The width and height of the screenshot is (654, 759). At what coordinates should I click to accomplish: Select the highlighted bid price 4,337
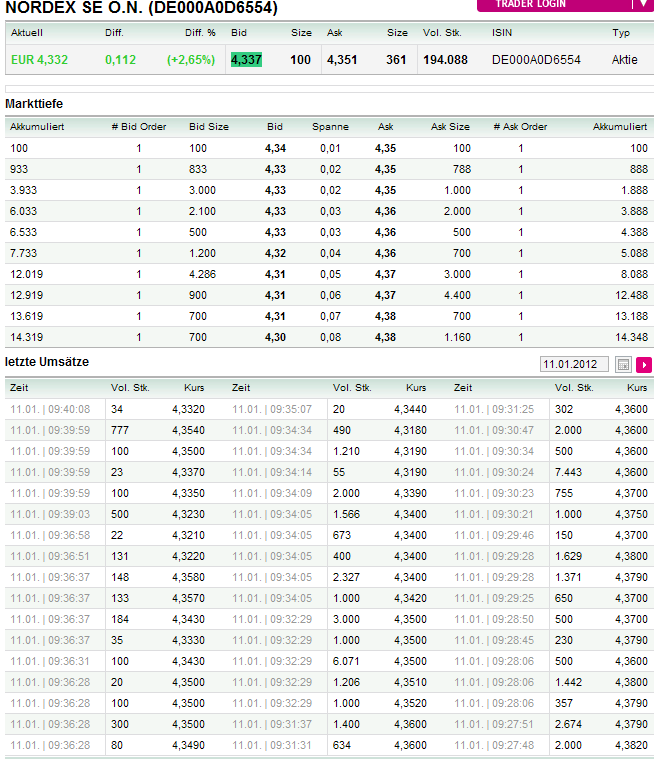[246, 60]
